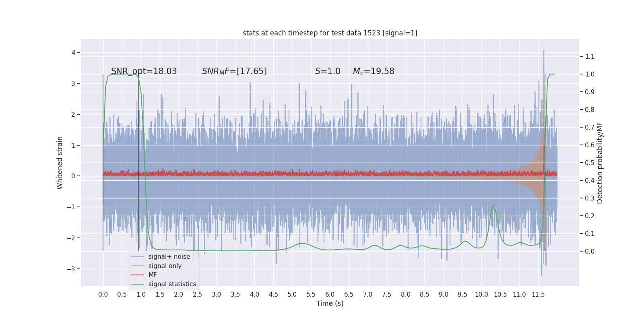Screen dimensions: 644x322
Task: Click the orange 'signal only' legend line
Action: (138, 266)
